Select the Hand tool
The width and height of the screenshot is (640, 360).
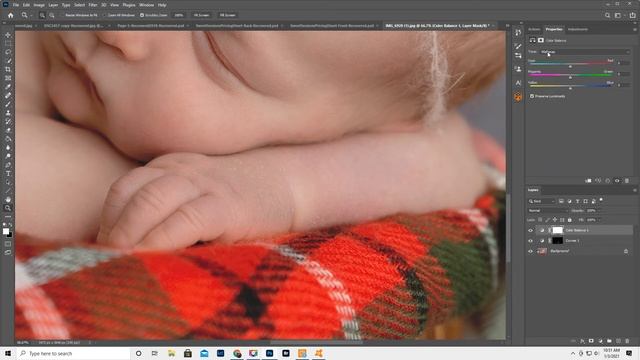tap(8, 199)
